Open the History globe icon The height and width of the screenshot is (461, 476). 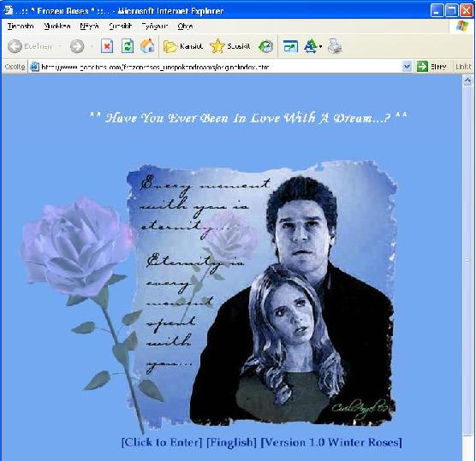[265, 46]
